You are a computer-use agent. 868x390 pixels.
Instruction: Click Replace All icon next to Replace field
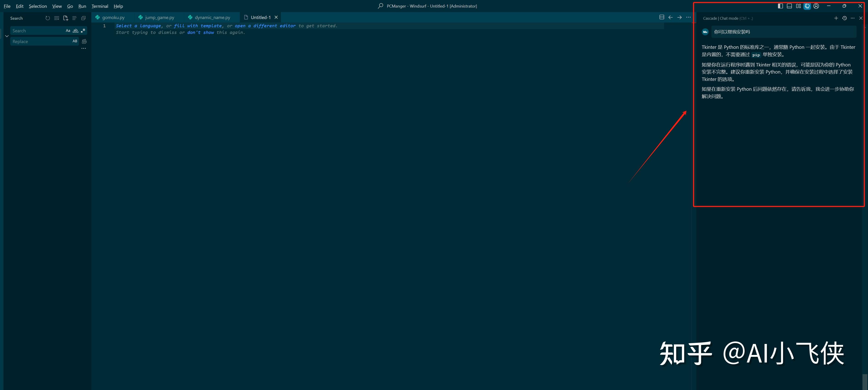pyautogui.click(x=84, y=41)
